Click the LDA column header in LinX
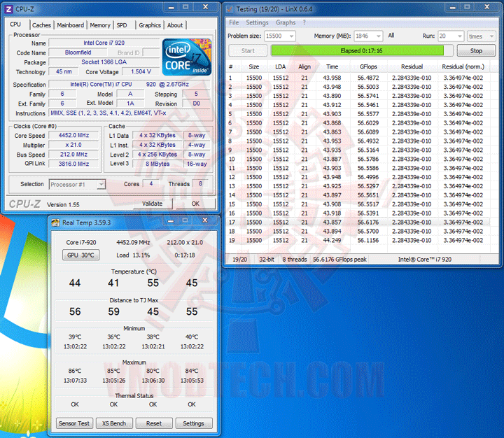Viewport: 504px width, 438px height. click(x=280, y=66)
